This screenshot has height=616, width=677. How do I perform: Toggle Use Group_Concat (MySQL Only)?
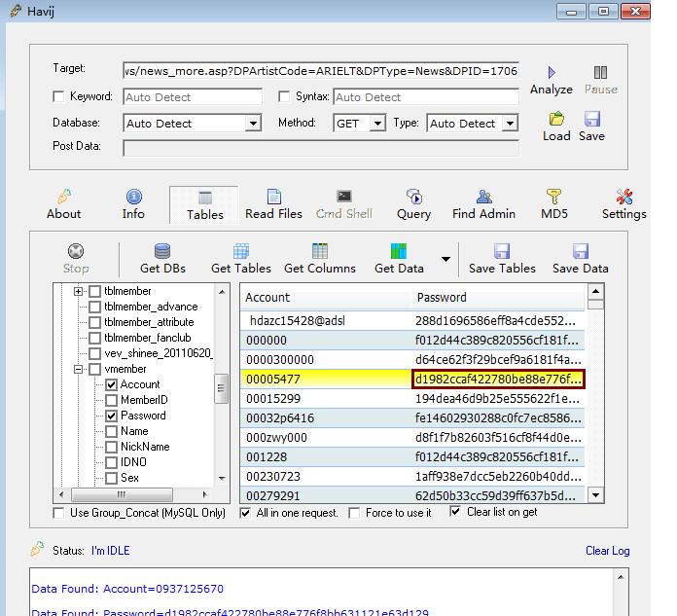click(x=58, y=513)
